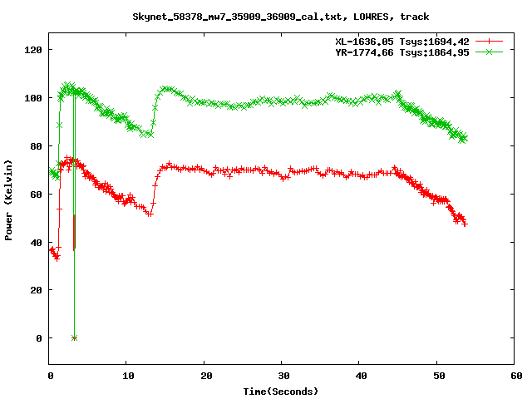Click the red line sample in legend

coord(489,42)
